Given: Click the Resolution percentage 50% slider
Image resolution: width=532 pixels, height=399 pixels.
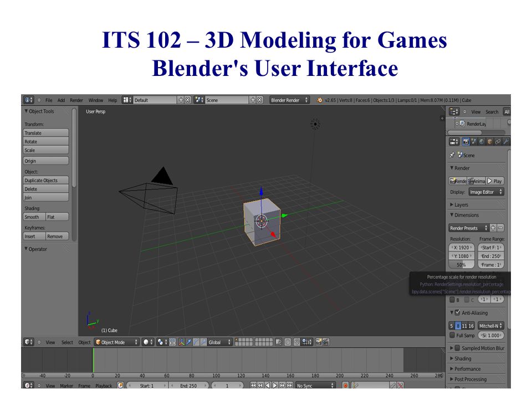Looking at the screenshot, I should click(462, 265).
